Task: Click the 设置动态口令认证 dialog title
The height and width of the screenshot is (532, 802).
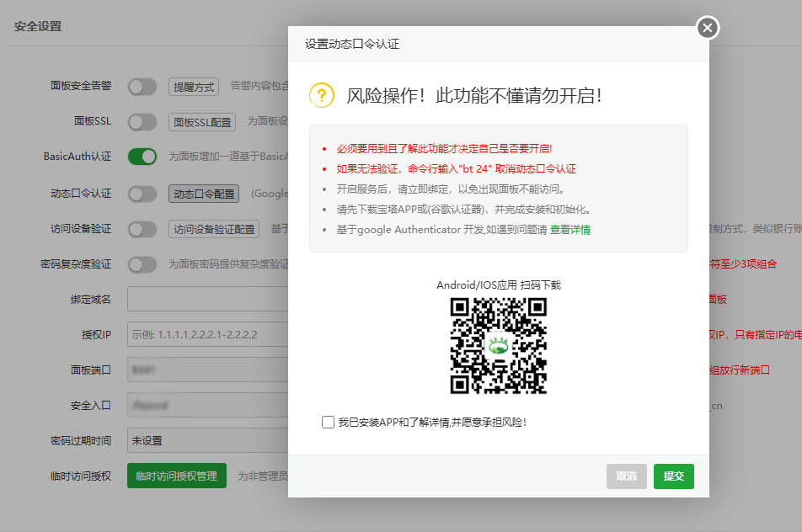Action: point(352,44)
